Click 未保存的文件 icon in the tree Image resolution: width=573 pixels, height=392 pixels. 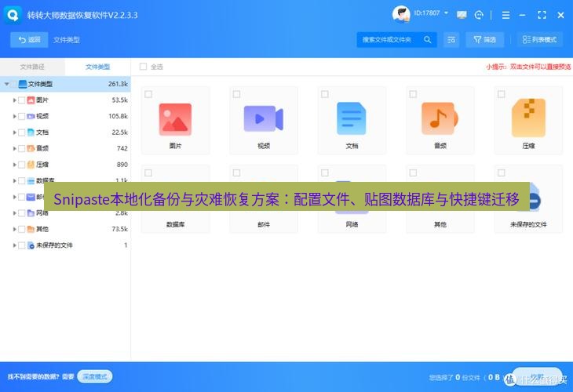coord(31,245)
